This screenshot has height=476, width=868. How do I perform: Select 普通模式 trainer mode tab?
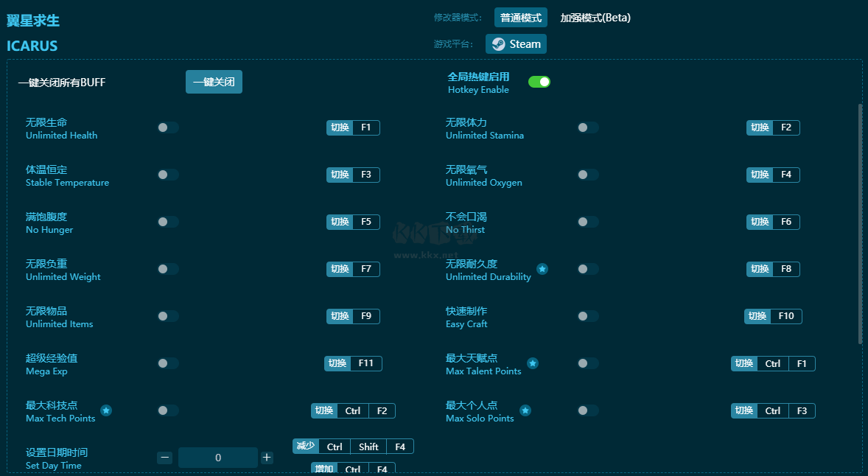click(521, 18)
